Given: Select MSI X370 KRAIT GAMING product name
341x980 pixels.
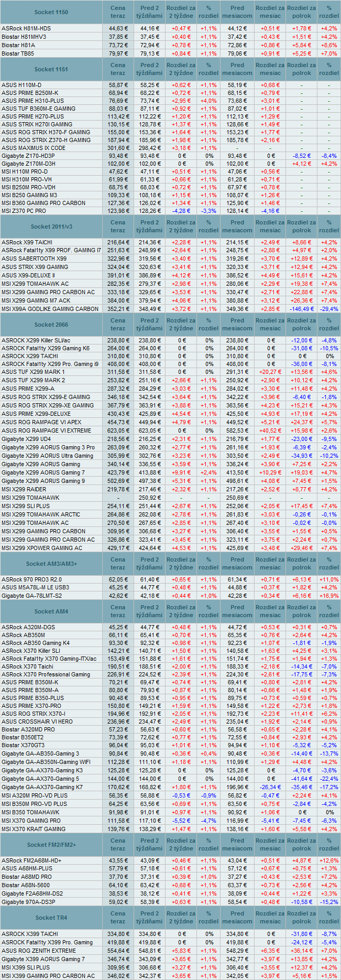Looking at the screenshot, I should click(x=34, y=829).
